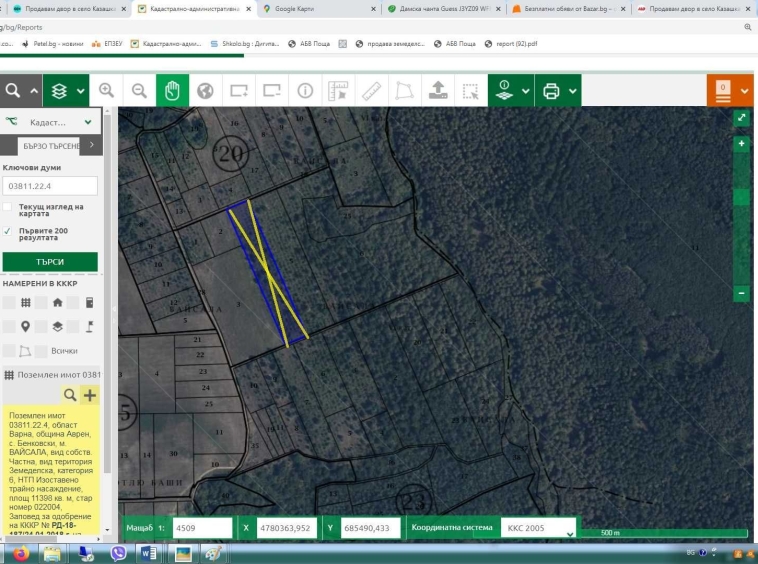The image size is (758, 564).
Task: Zoom in with map plus button
Action: point(741,144)
